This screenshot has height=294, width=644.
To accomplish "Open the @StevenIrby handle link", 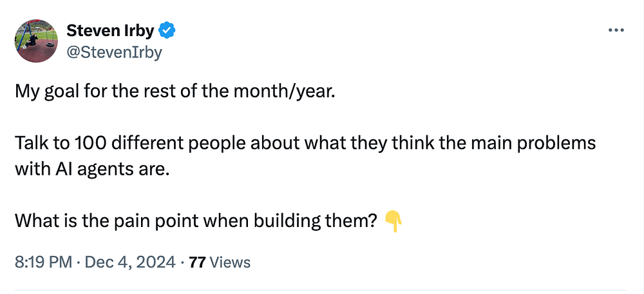I will (114, 52).
